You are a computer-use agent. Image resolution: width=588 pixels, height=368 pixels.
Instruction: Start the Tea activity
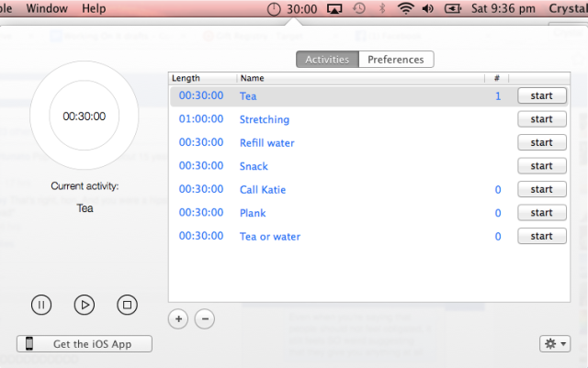542,95
